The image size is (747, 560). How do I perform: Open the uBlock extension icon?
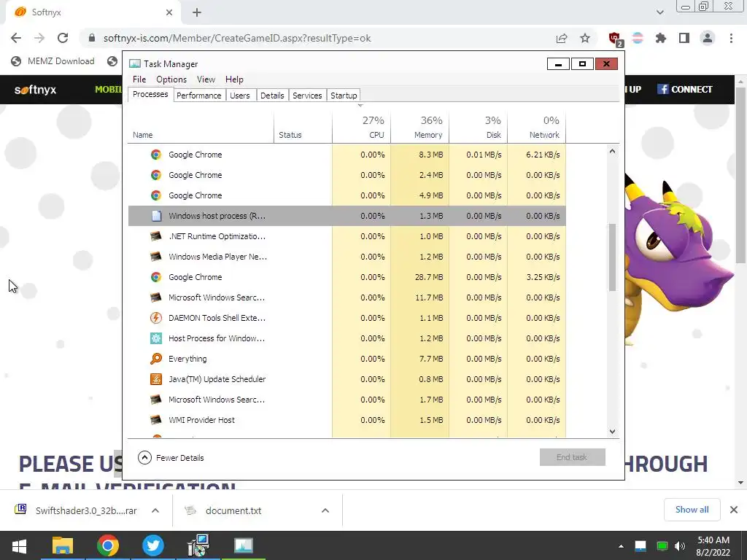coord(615,39)
